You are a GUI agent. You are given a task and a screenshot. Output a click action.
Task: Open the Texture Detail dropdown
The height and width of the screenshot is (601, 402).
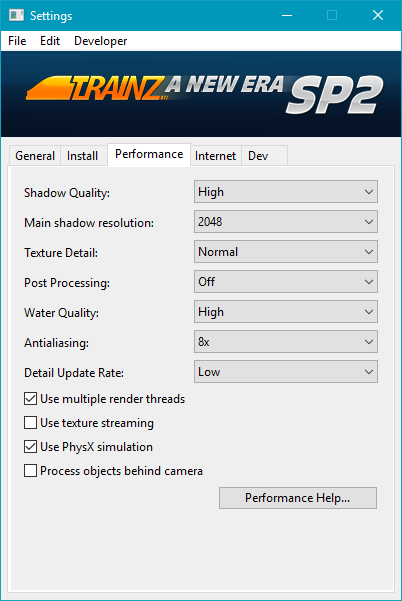click(286, 251)
